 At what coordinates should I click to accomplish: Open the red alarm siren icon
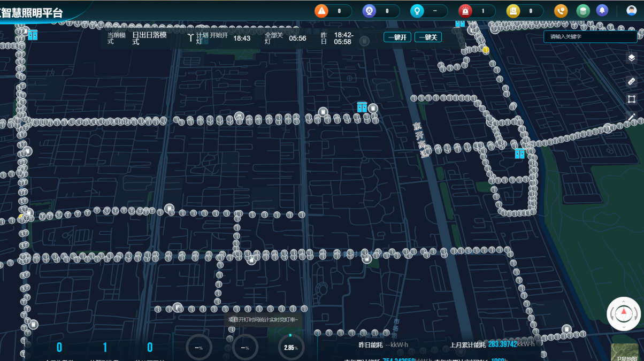[x=465, y=11]
